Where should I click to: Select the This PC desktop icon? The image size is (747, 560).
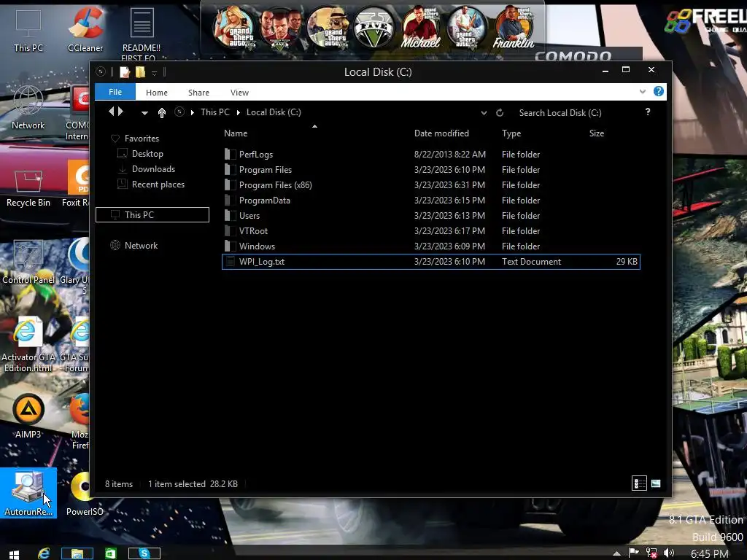(28, 31)
